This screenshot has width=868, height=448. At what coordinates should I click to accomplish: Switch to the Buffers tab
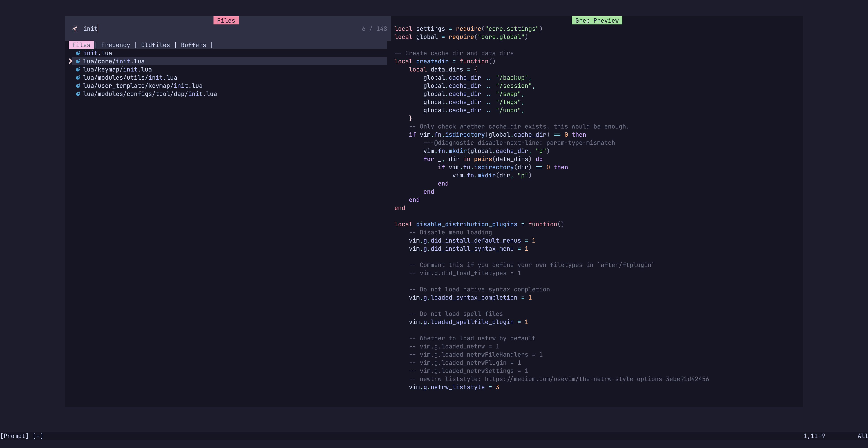click(x=193, y=45)
